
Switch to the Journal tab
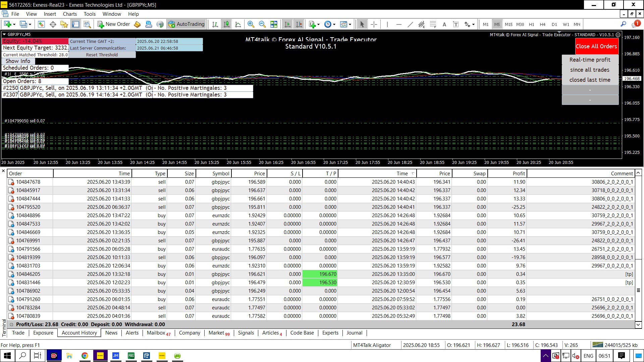[x=354, y=333]
